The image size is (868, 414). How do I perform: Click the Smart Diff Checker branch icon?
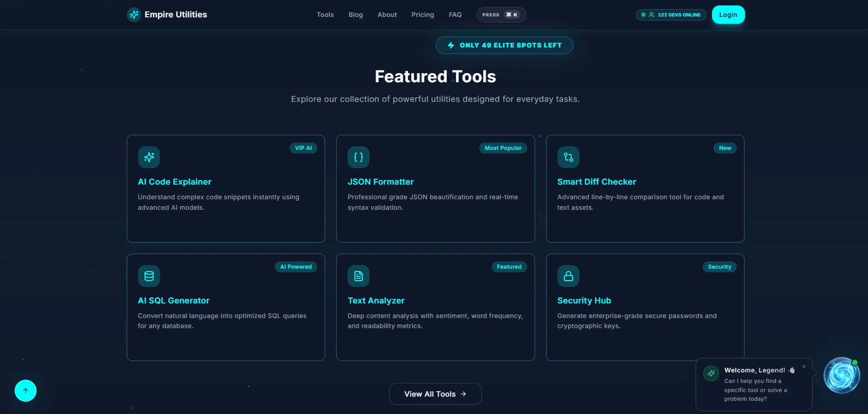point(568,157)
